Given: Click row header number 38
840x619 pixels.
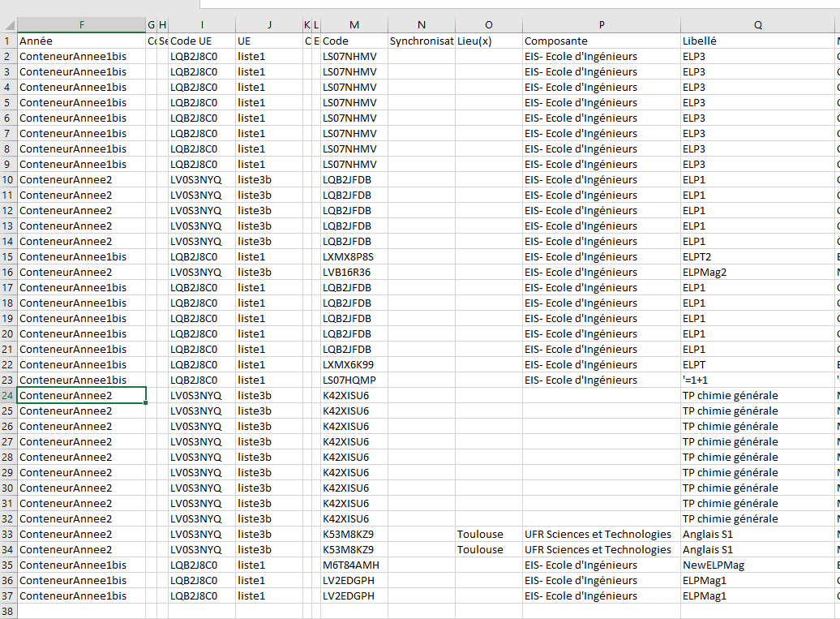Looking at the screenshot, I should 8,611.
